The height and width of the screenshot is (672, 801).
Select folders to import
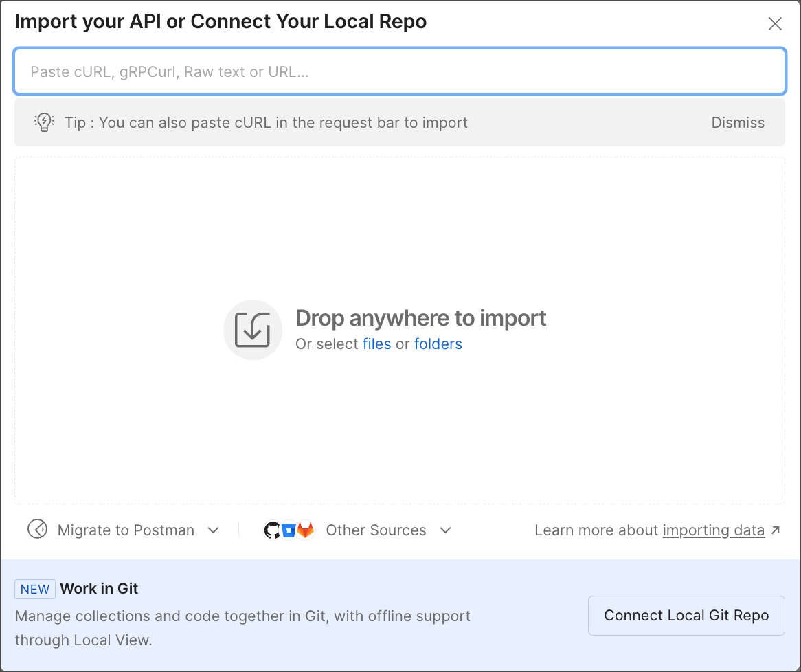pos(438,344)
